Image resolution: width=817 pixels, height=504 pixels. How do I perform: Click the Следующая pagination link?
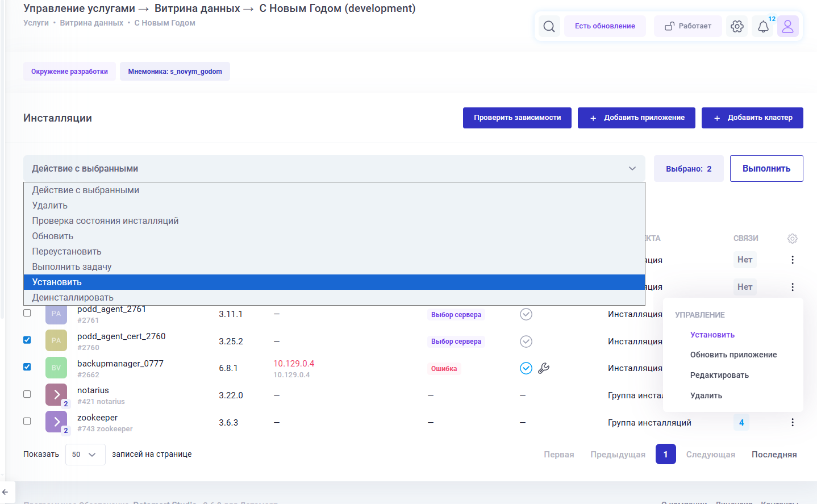[x=711, y=455]
